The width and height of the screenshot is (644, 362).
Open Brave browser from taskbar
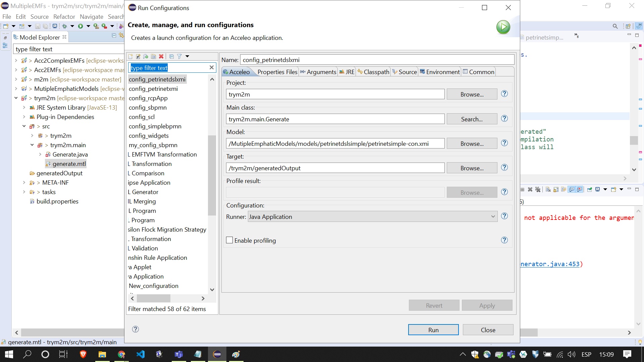click(x=83, y=354)
